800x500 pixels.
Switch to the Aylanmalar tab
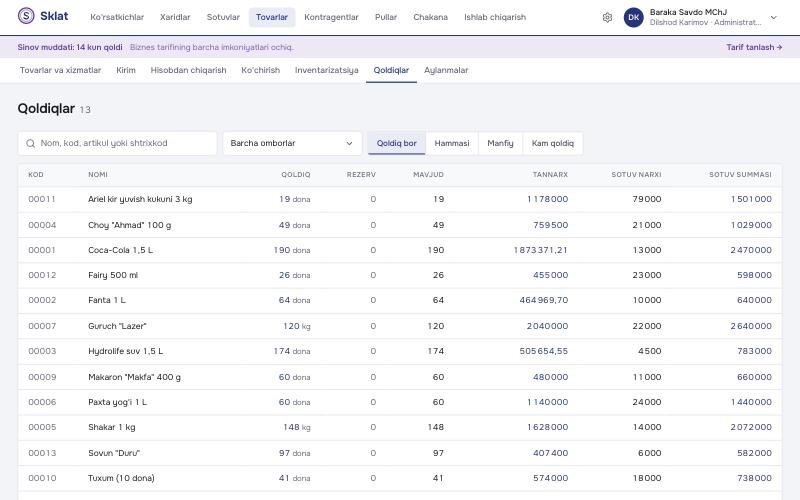tap(446, 70)
